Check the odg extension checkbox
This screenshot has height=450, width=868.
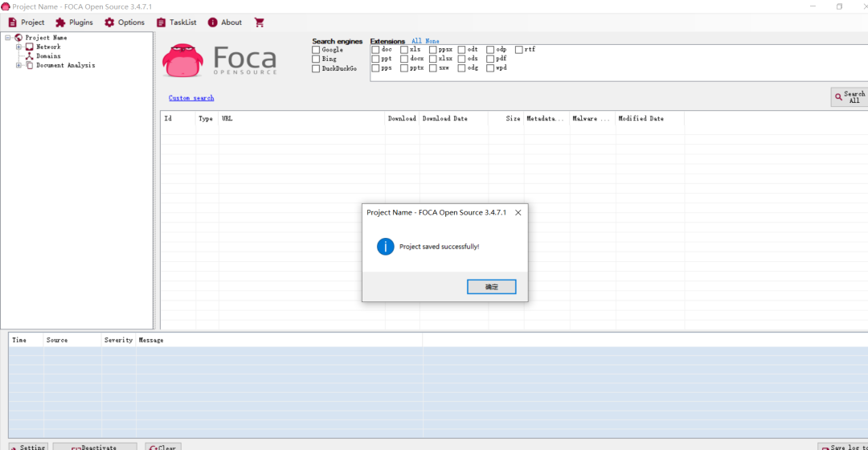[461, 68]
